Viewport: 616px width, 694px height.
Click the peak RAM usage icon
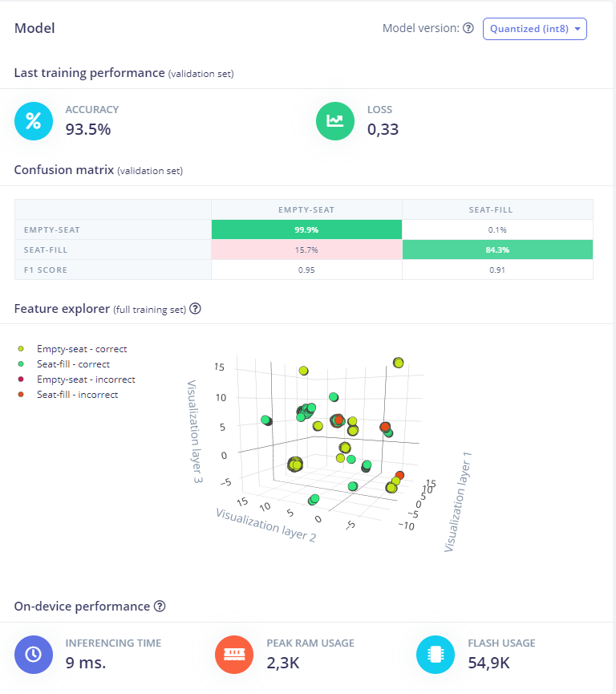coord(234,654)
